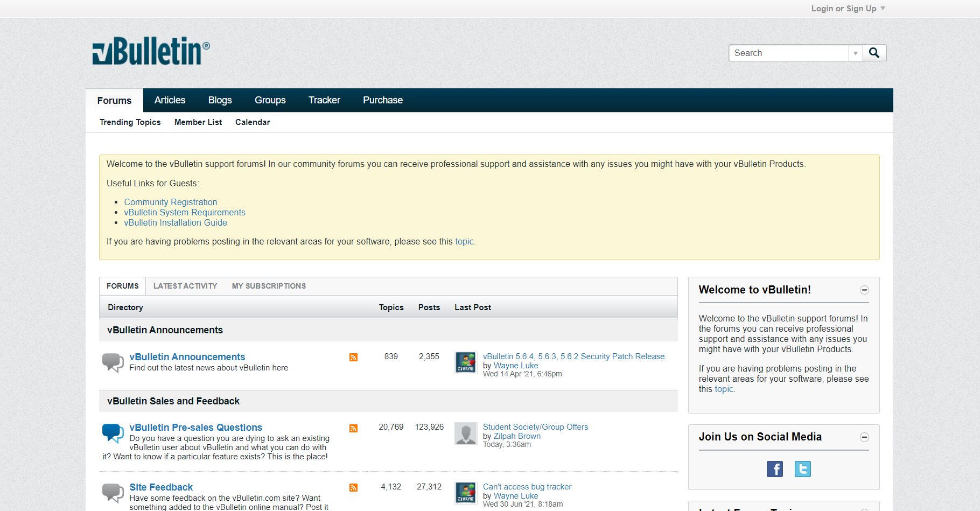Click inside the Search input field
This screenshot has width=980, height=511.
[786, 52]
